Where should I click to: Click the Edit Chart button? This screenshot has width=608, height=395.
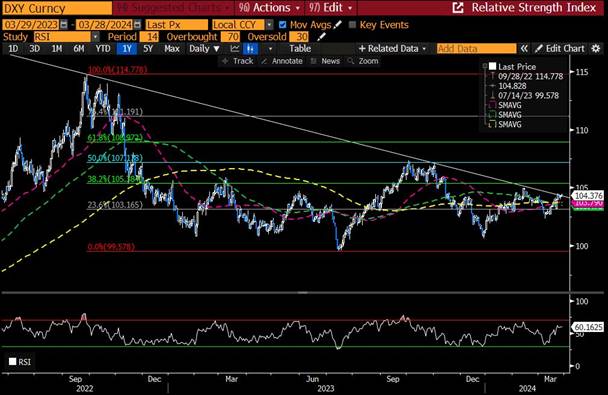[560, 48]
